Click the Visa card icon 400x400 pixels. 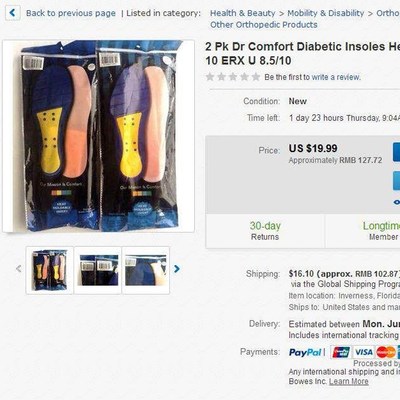click(363, 352)
